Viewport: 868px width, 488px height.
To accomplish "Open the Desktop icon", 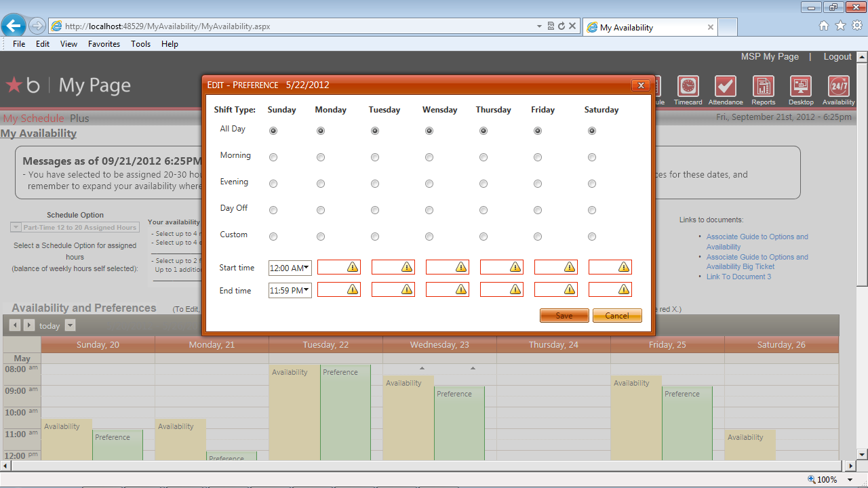I will (x=801, y=90).
